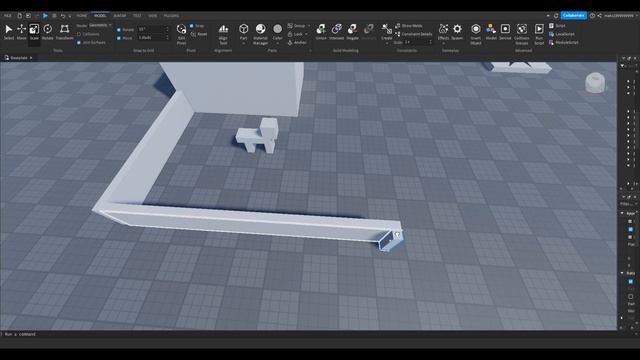The height and width of the screenshot is (360, 640).
Task: Insert a Script
Action: coord(558,26)
